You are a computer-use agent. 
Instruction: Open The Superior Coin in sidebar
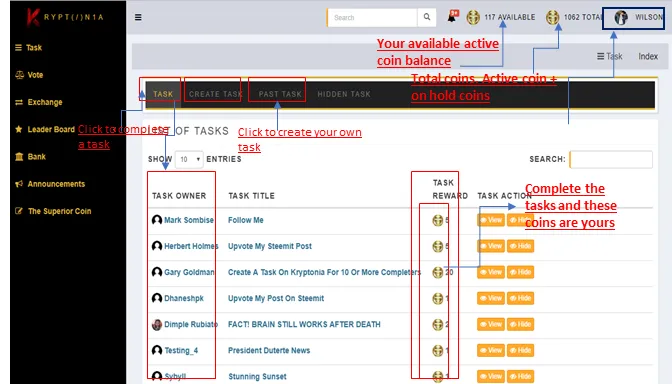pyautogui.click(x=59, y=211)
